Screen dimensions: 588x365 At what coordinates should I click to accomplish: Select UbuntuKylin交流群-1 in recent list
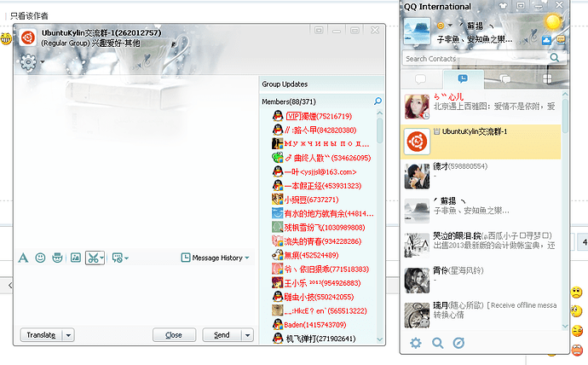(481, 142)
